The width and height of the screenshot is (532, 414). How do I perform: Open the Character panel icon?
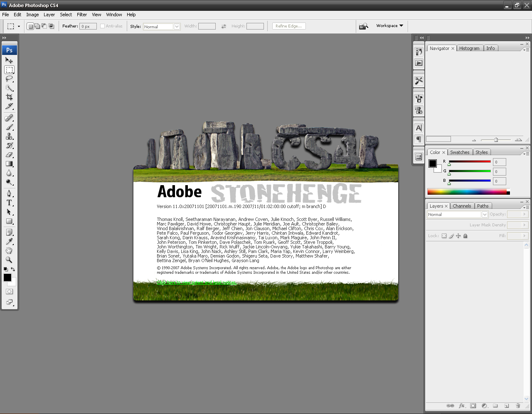pyautogui.click(x=419, y=128)
